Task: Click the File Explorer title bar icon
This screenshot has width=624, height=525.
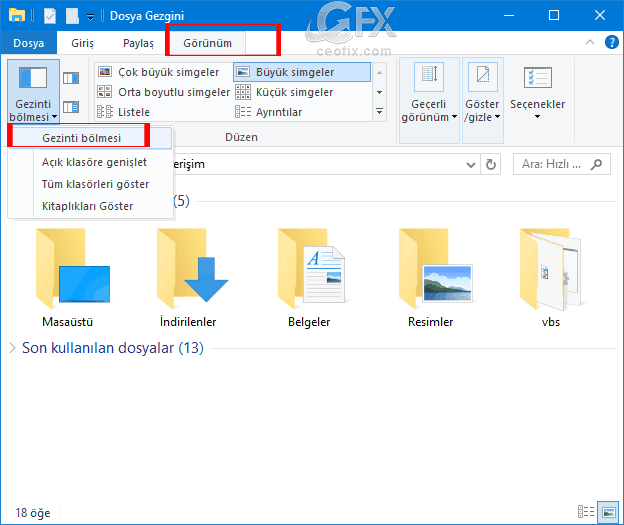Action: (17, 15)
